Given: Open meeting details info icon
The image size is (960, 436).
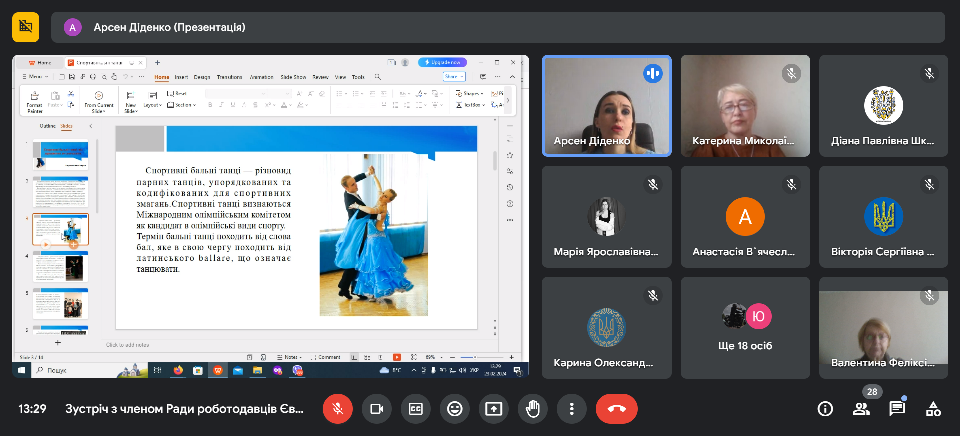Looking at the screenshot, I should 825,408.
